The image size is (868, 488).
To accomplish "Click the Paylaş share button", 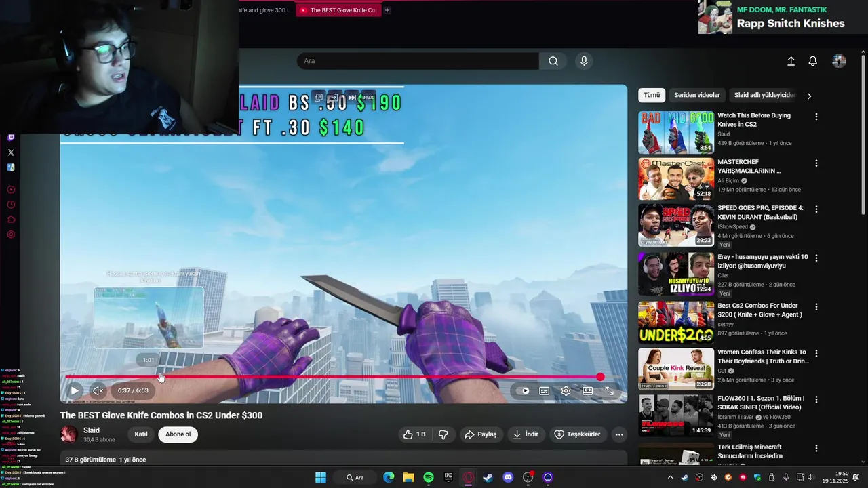I will (480, 434).
